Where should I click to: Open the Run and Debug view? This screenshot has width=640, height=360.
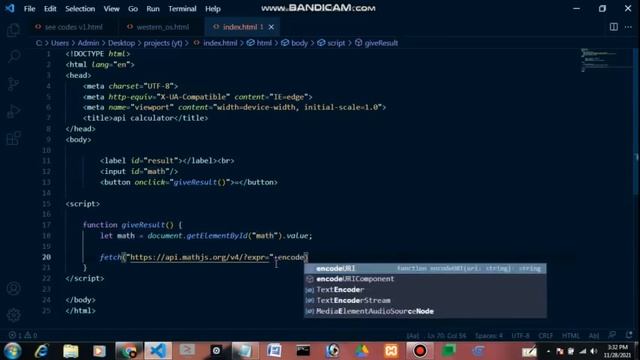tap(13, 111)
